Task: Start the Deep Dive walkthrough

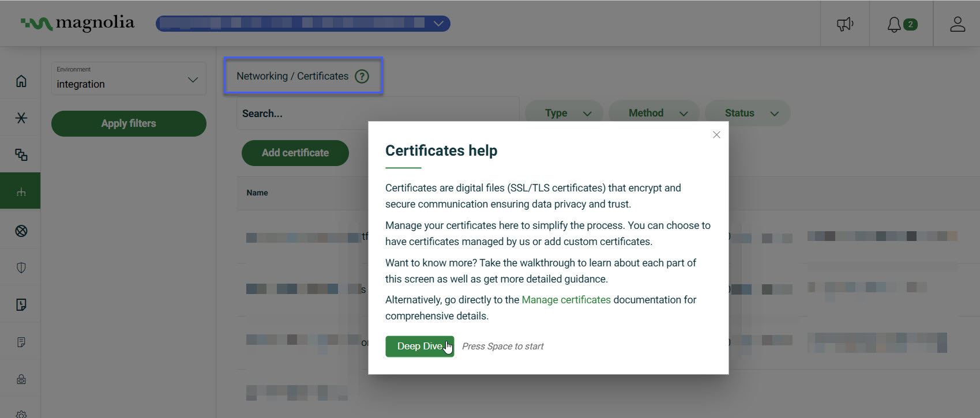Action: pyautogui.click(x=420, y=347)
